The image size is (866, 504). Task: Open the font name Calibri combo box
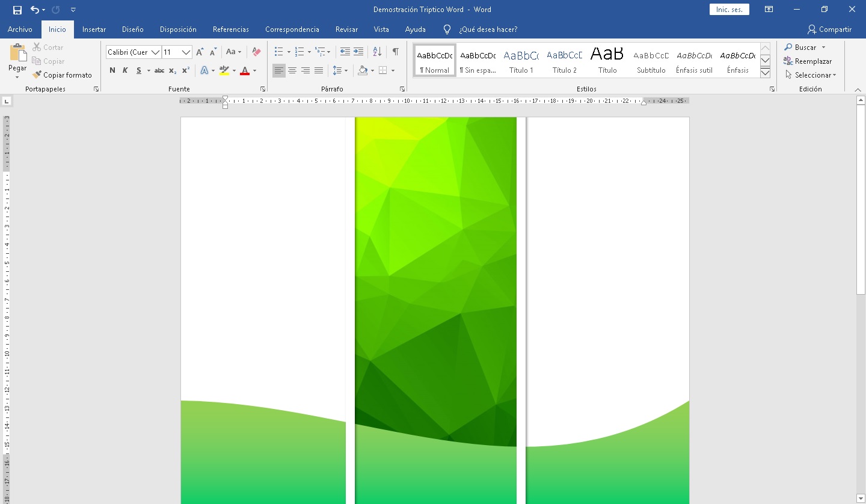[134, 52]
